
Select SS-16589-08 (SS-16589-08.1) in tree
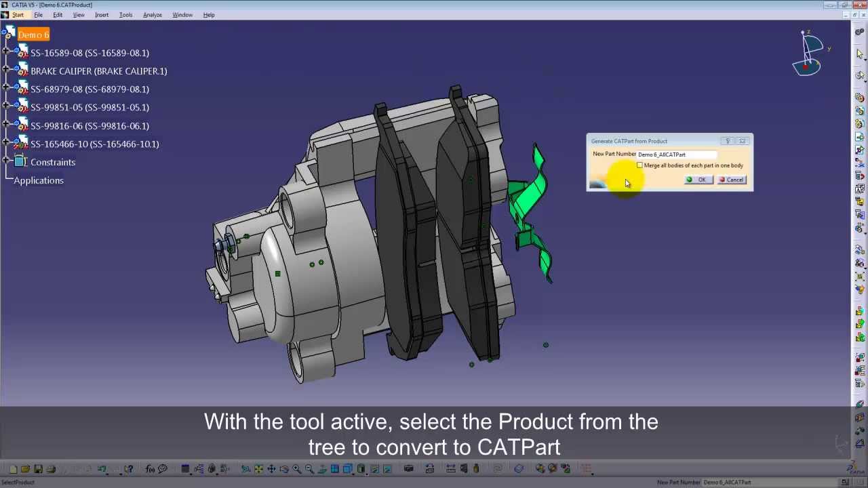90,53
